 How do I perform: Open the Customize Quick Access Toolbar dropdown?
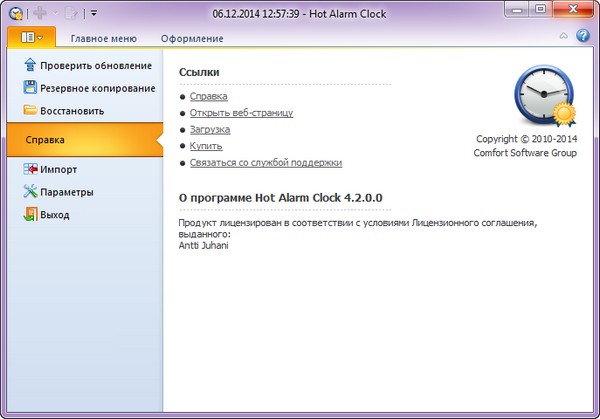click(x=94, y=14)
